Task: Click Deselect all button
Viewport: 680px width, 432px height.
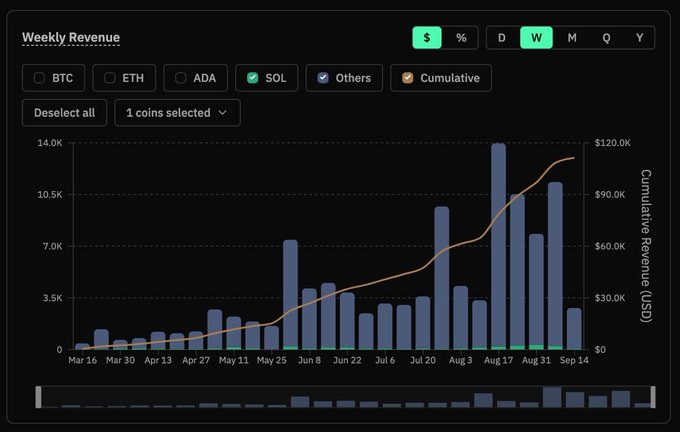Action: (64, 113)
